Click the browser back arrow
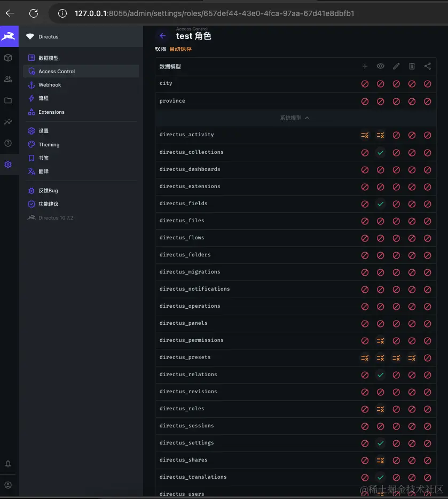 pos(10,13)
